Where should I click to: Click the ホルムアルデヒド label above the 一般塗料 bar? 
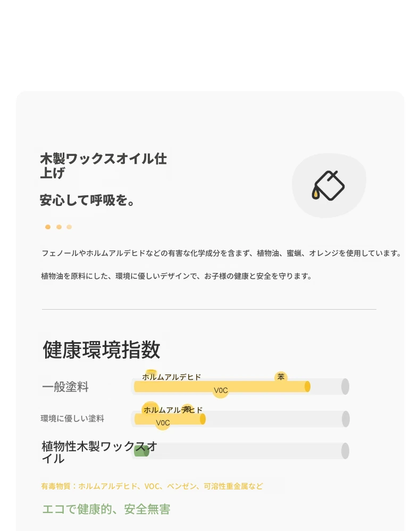pyautogui.click(x=172, y=377)
